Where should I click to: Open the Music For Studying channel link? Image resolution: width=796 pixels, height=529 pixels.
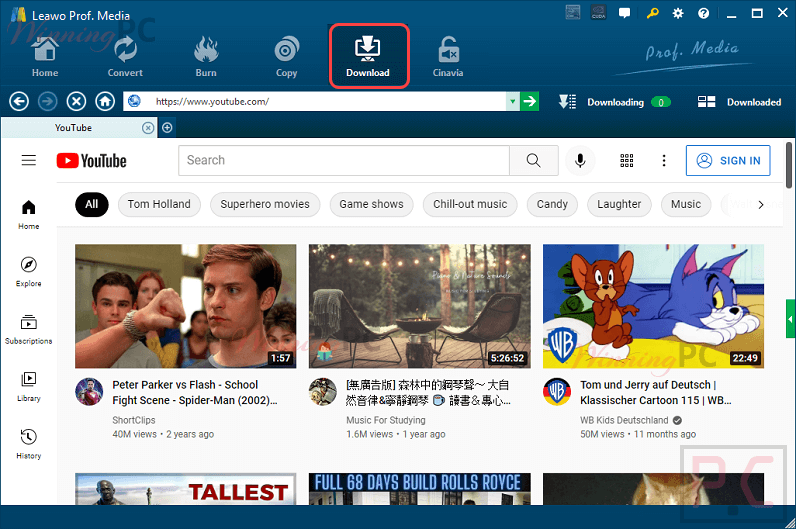click(x=386, y=420)
